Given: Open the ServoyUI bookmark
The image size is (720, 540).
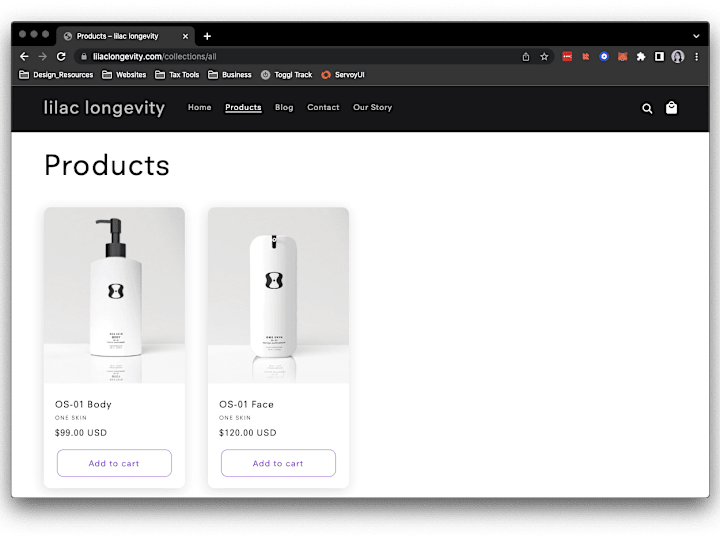Looking at the screenshot, I should 343,75.
